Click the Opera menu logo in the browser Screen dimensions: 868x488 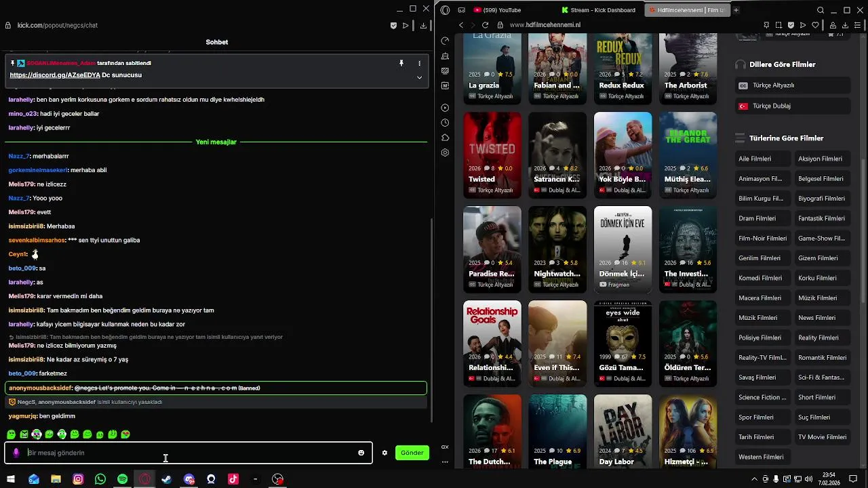445,10
